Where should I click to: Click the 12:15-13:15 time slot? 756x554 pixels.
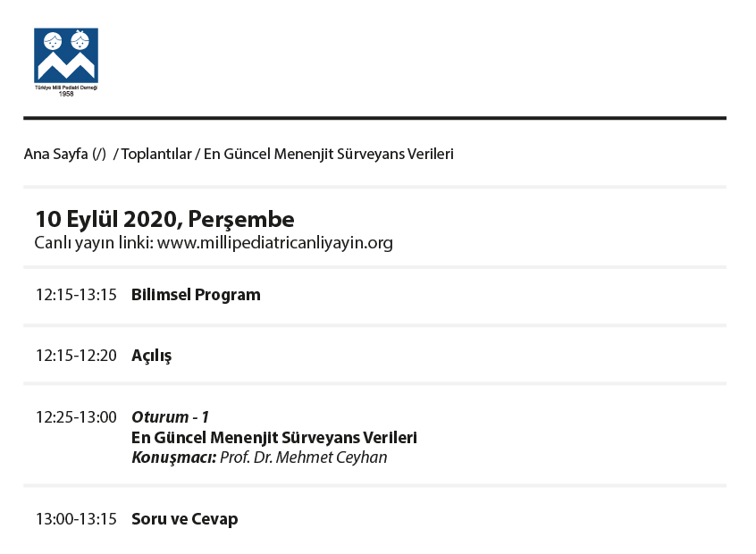pyautogui.click(x=76, y=295)
